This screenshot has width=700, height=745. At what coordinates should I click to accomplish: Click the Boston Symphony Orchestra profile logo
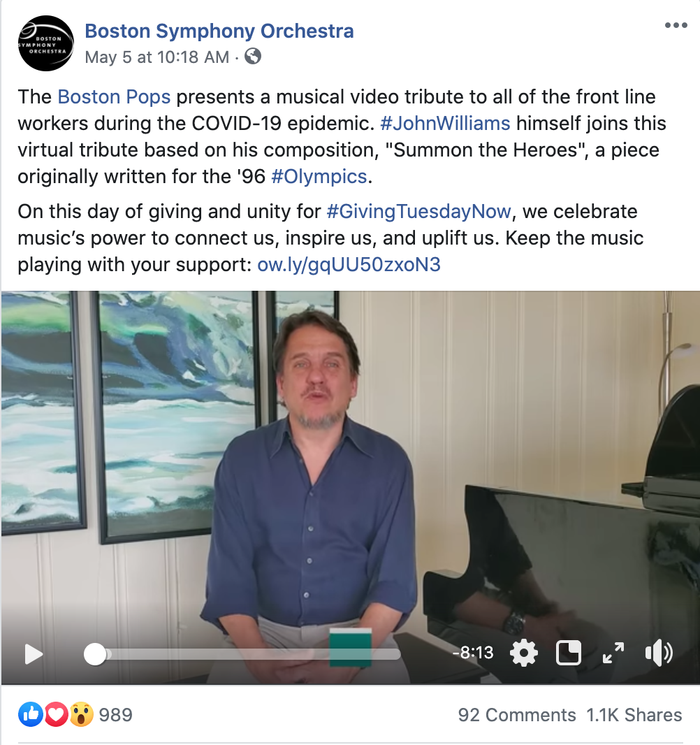46,44
